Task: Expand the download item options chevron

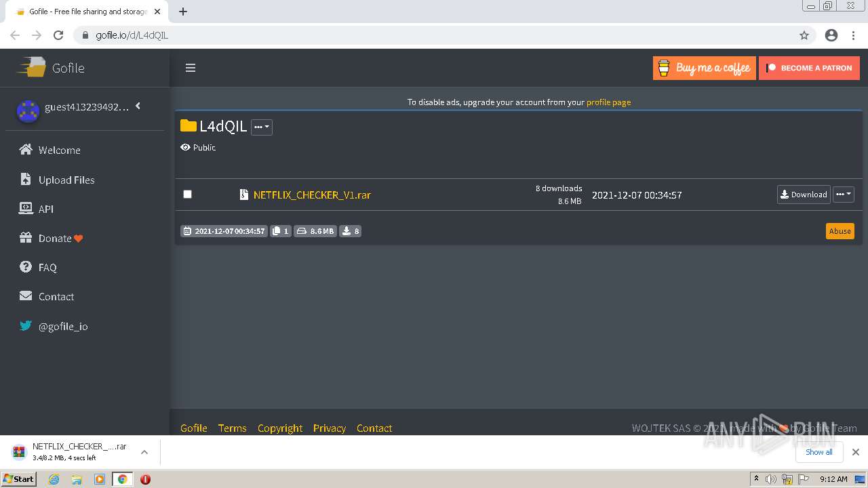Action: point(144,452)
